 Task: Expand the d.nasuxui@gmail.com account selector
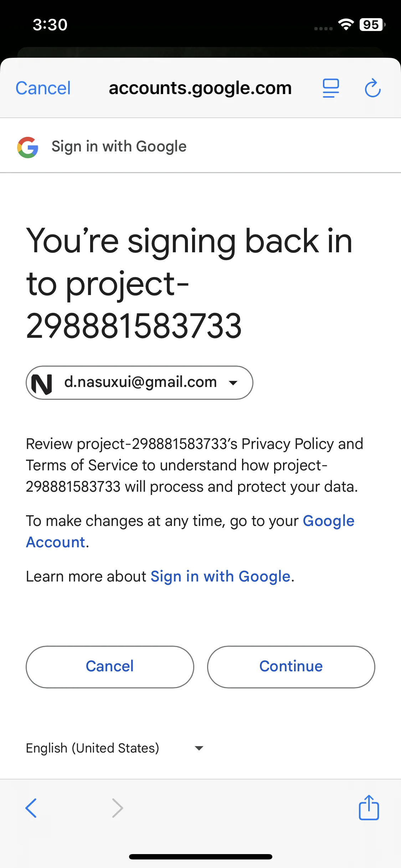coord(139,383)
